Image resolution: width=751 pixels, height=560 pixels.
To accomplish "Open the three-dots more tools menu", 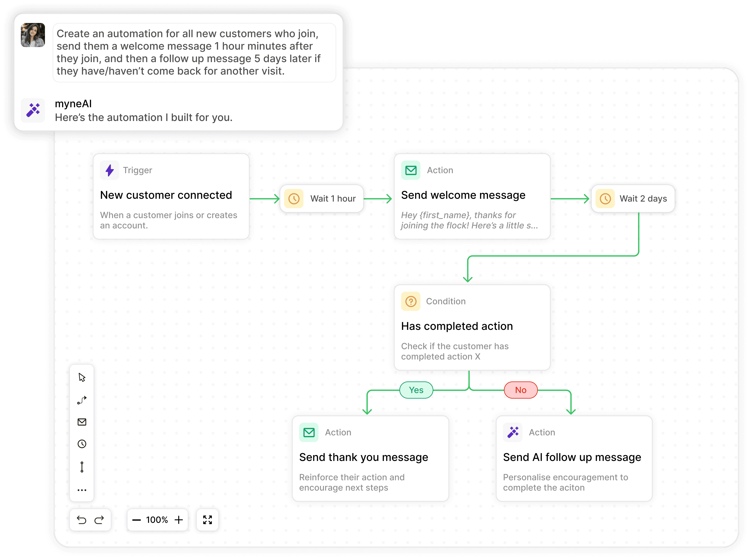I will (82, 490).
